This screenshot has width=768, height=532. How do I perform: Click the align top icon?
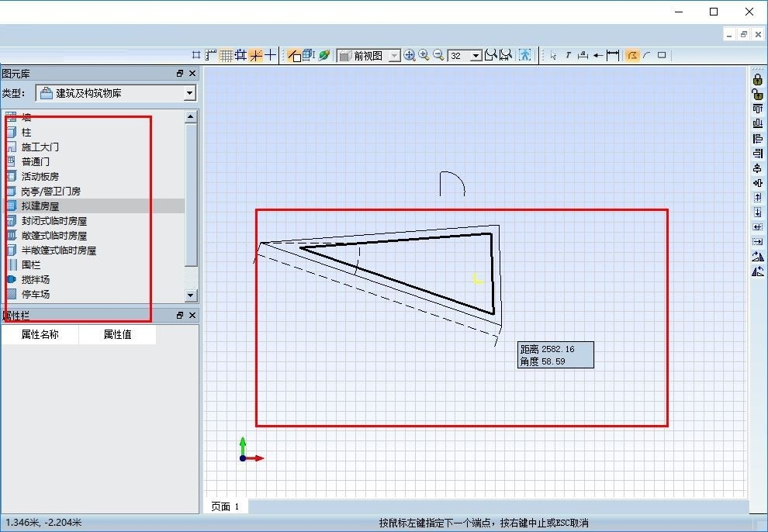758,109
